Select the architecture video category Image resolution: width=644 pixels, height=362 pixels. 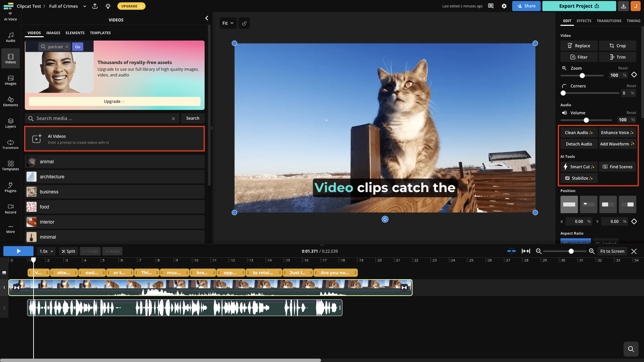tap(114, 177)
